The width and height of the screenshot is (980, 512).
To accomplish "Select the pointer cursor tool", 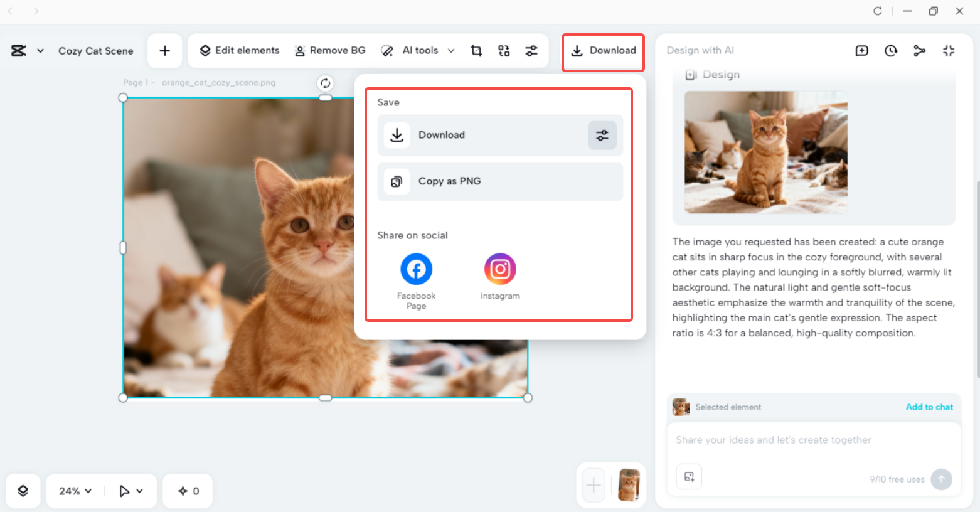I will pyautogui.click(x=124, y=491).
